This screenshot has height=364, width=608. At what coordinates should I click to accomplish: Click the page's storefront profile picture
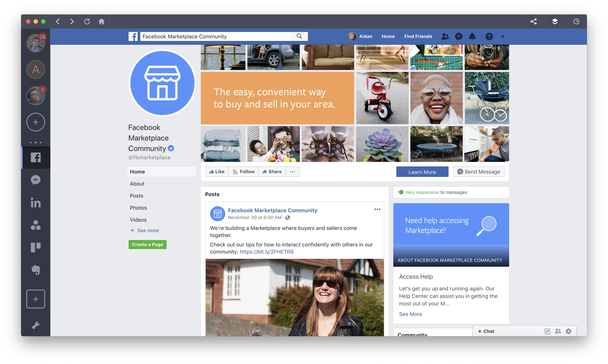(162, 83)
